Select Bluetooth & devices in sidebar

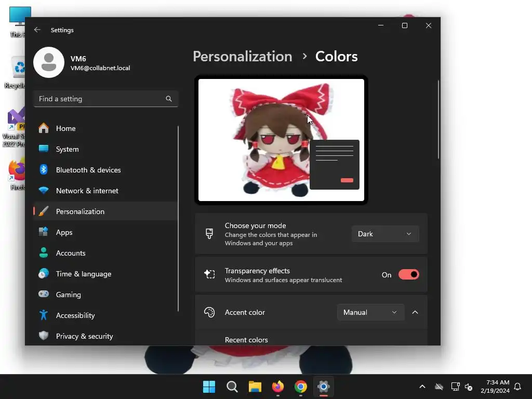point(105,170)
